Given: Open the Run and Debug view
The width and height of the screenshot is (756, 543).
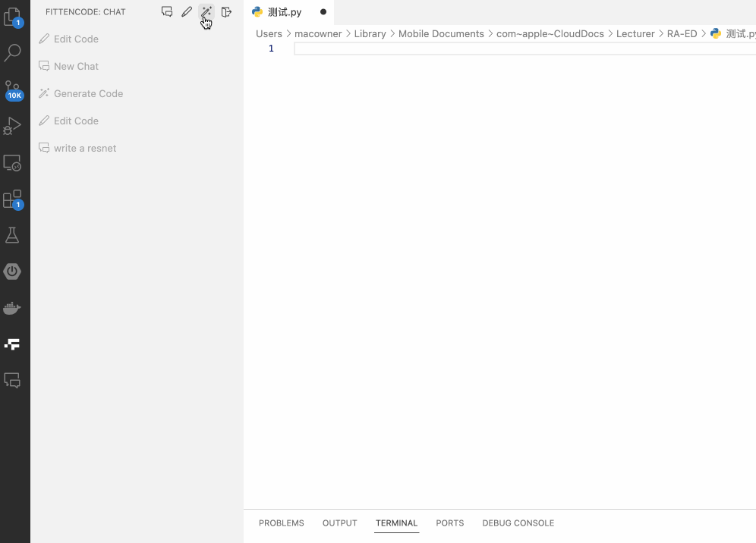Looking at the screenshot, I should point(15,126).
